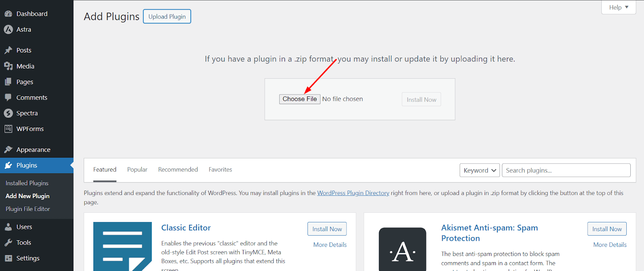Click the Choose File button
The height and width of the screenshot is (271, 644).
[x=300, y=99]
